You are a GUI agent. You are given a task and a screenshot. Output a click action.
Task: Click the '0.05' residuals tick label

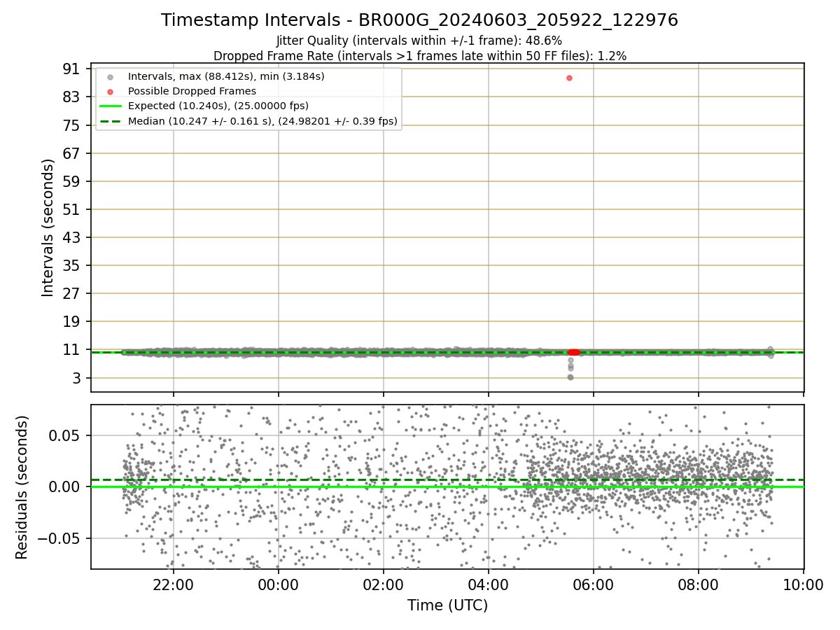64,435
